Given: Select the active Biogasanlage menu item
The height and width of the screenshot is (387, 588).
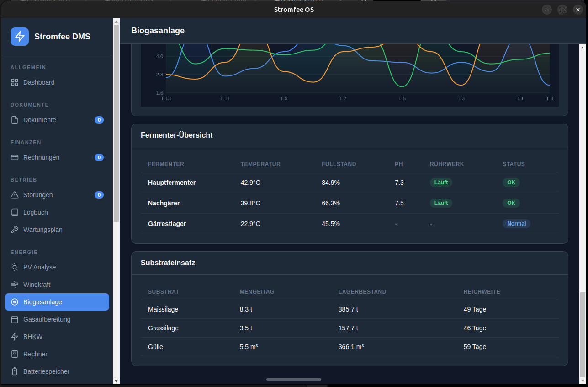Looking at the screenshot, I should point(57,302).
